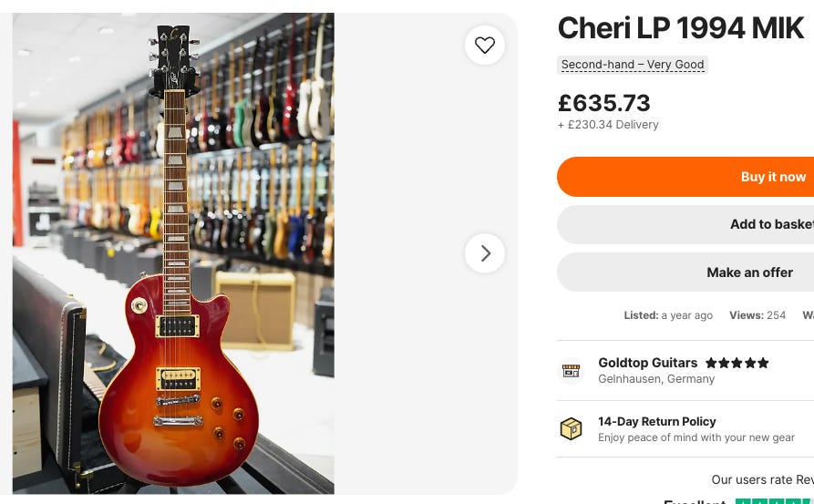The image size is (814, 504).
Task: Click the Cheri LP 1994 MIK title
Action: [x=680, y=29]
